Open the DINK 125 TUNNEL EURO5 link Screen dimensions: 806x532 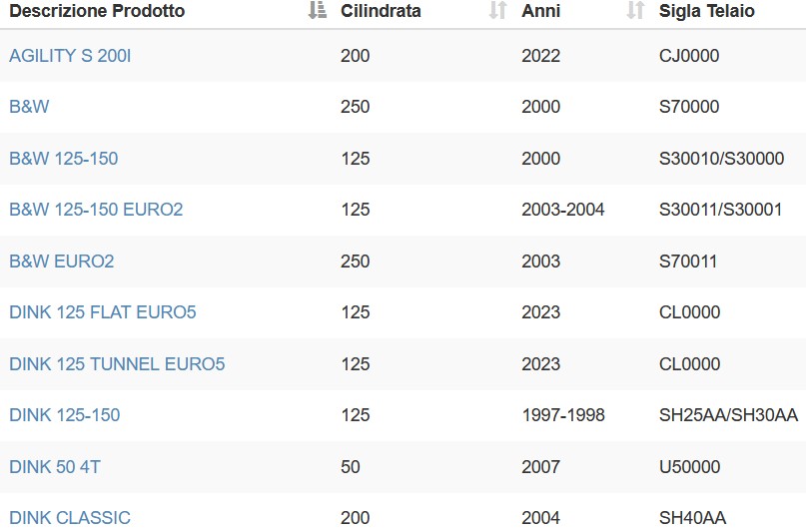pos(117,364)
